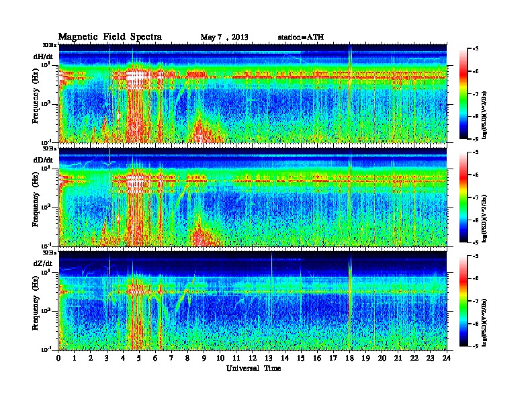Click the vertical spike at hour 18 in dZ/dt

point(350,302)
